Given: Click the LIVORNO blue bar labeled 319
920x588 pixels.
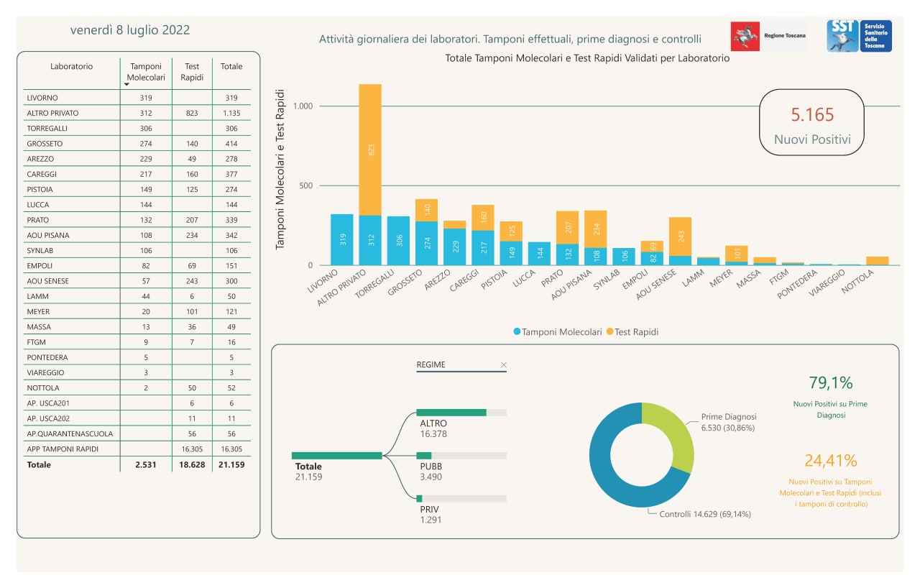Looking at the screenshot, I should tap(342, 239).
